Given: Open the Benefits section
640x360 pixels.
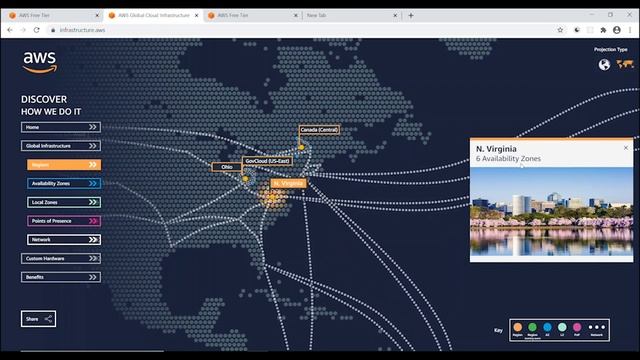Looking at the screenshot, I should (x=61, y=277).
